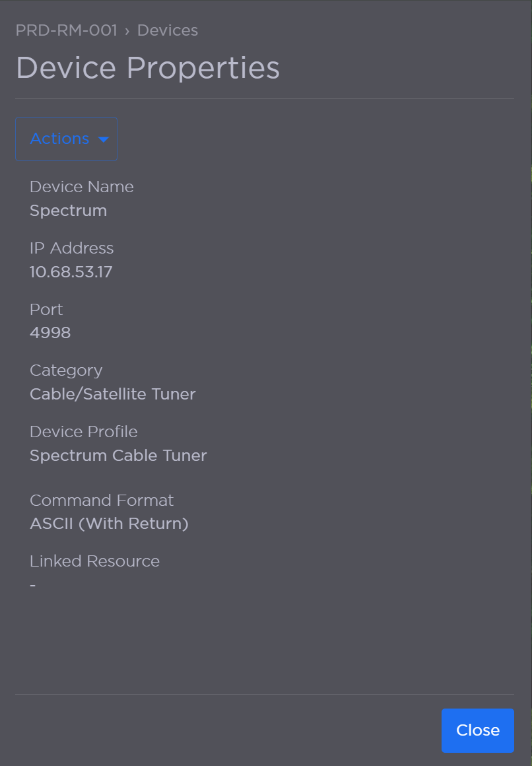The width and height of the screenshot is (532, 766).
Task: Open the breadcrumb navigation for PRD-RM-001
Action: click(x=66, y=30)
